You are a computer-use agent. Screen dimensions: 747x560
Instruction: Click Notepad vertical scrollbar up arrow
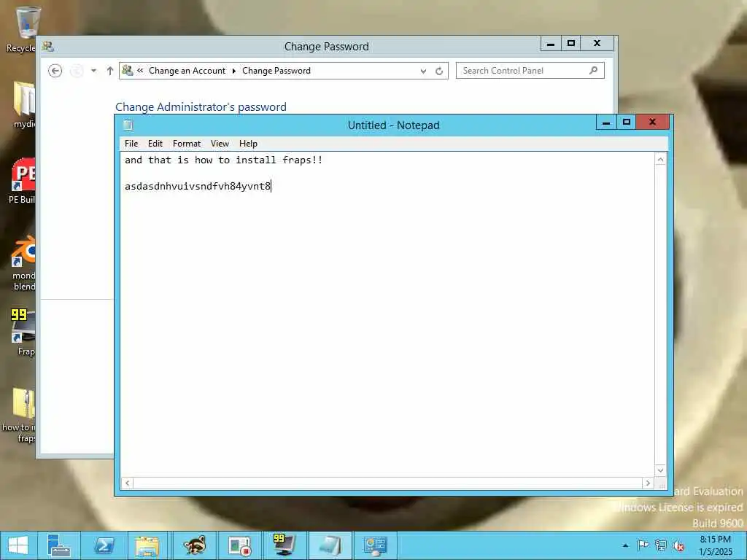(x=660, y=160)
